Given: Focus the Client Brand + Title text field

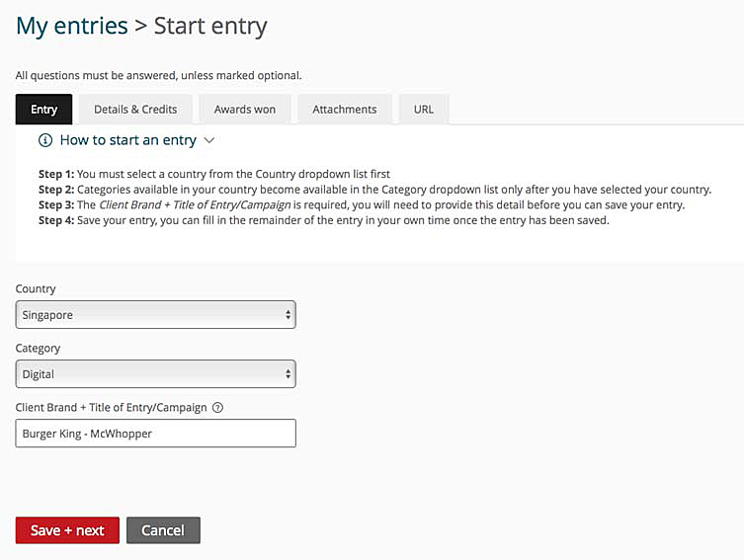Looking at the screenshot, I should point(156,434).
